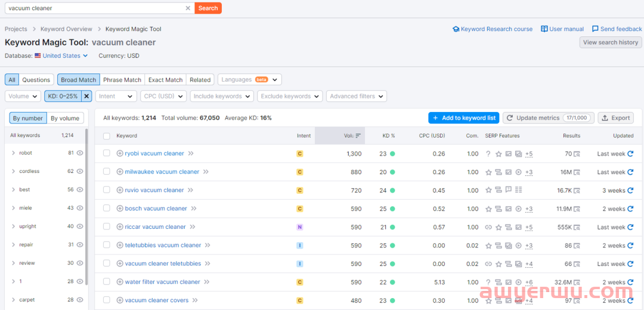Go to Keyword Overview breadcrumb

coord(66,29)
